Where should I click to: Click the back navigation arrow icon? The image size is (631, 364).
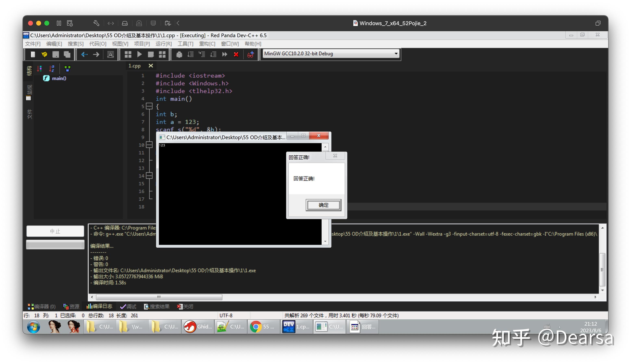[x=84, y=54]
